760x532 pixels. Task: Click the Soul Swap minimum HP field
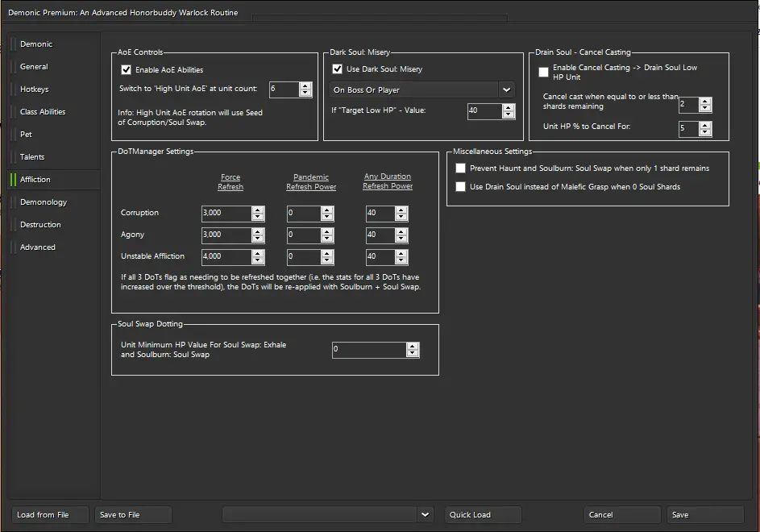point(369,350)
